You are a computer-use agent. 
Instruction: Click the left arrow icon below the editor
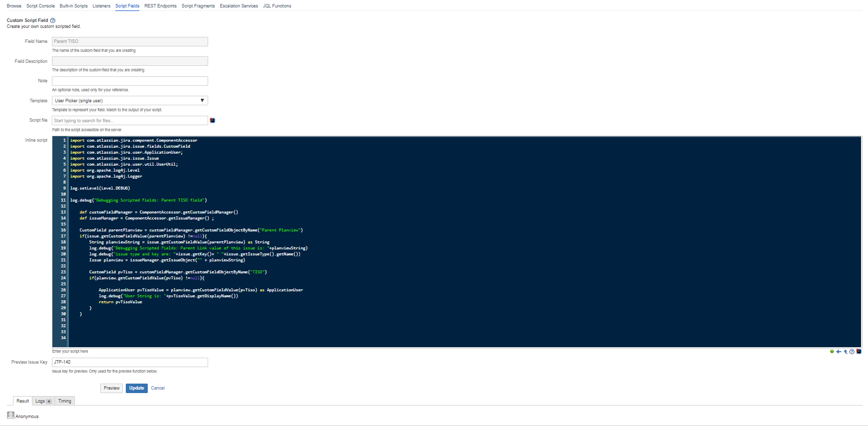pyautogui.click(x=839, y=352)
